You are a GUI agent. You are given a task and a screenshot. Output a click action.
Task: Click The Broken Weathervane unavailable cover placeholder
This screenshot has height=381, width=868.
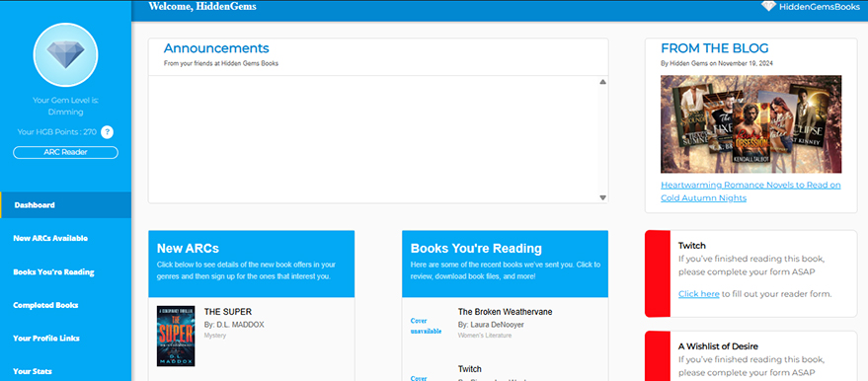tap(426, 326)
